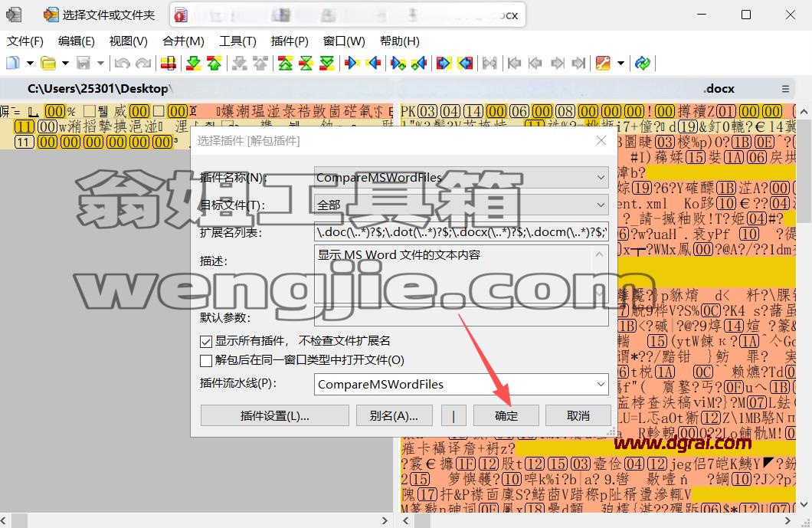Click the 默认参数 input field
Viewport: 812px width, 528px height.
coord(461,316)
